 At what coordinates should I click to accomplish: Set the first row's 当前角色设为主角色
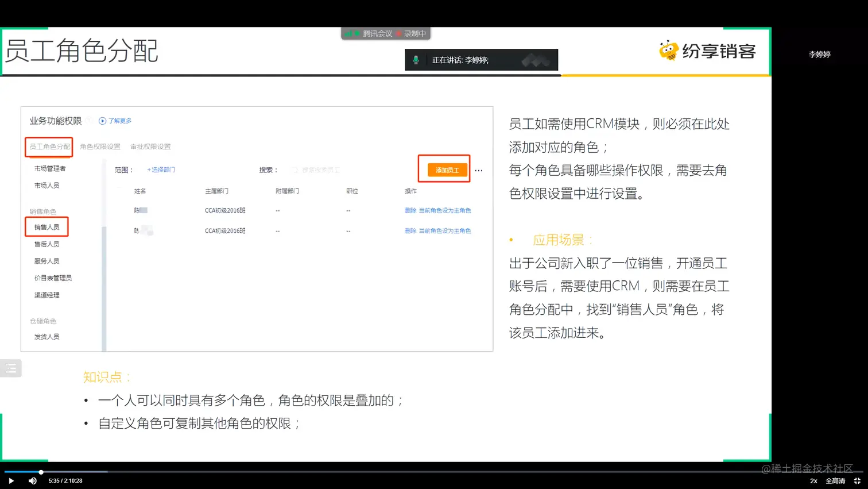point(445,211)
